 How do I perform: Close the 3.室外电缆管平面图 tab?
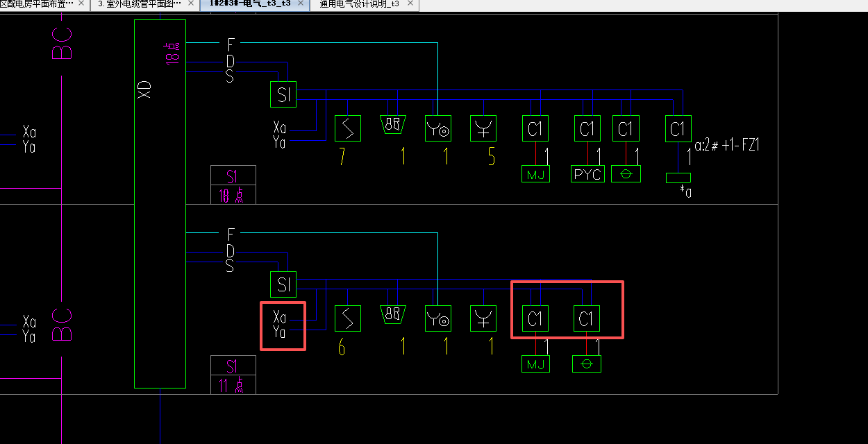point(191,4)
